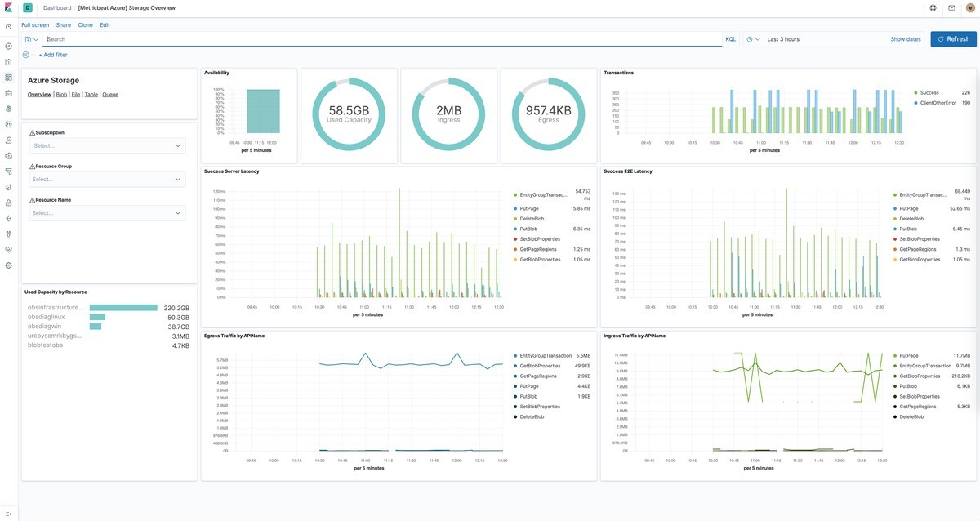The width and height of the screenshot is (980, 521).
Task: Open the space selector 'D' badge
Action: 28,7
